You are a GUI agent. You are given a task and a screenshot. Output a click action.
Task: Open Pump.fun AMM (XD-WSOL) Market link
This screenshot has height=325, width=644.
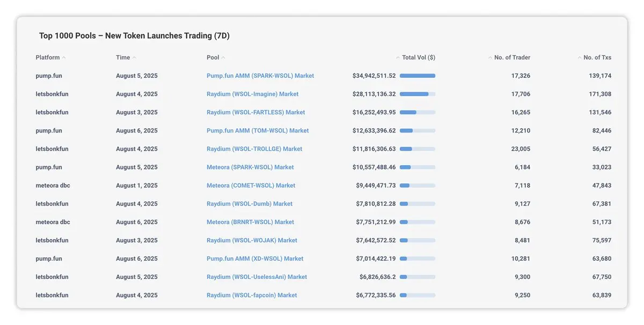pos(255,258)
